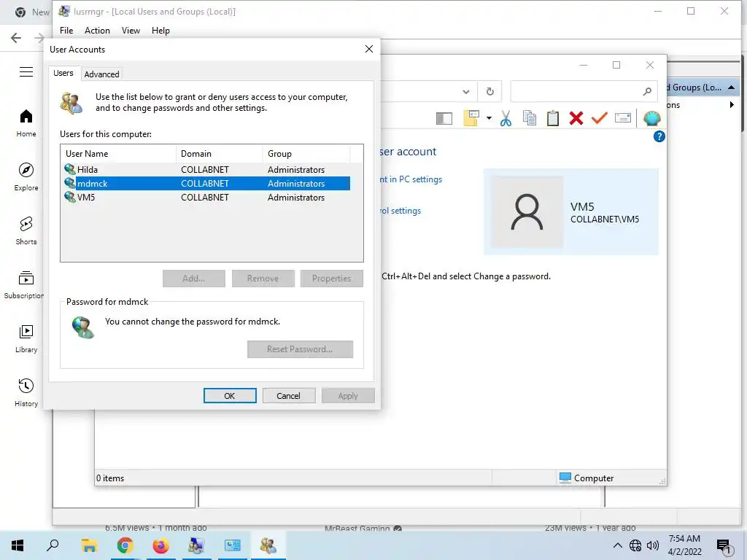Show hidden system tray icons

pos(617,545)
